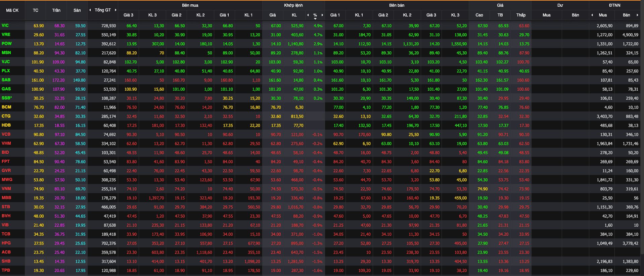Open the VCB stock ticker

click(x=6, y=134)
